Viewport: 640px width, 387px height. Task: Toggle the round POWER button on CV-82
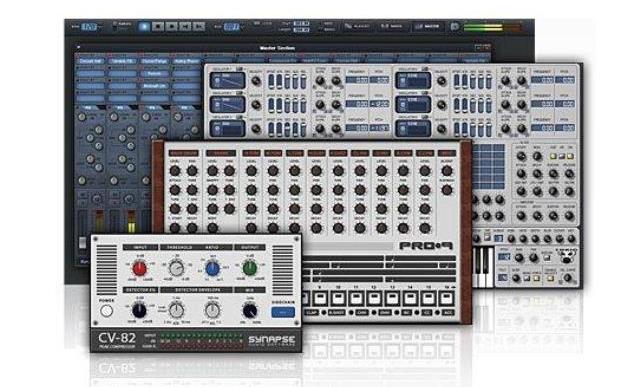[x=107, y=311]
